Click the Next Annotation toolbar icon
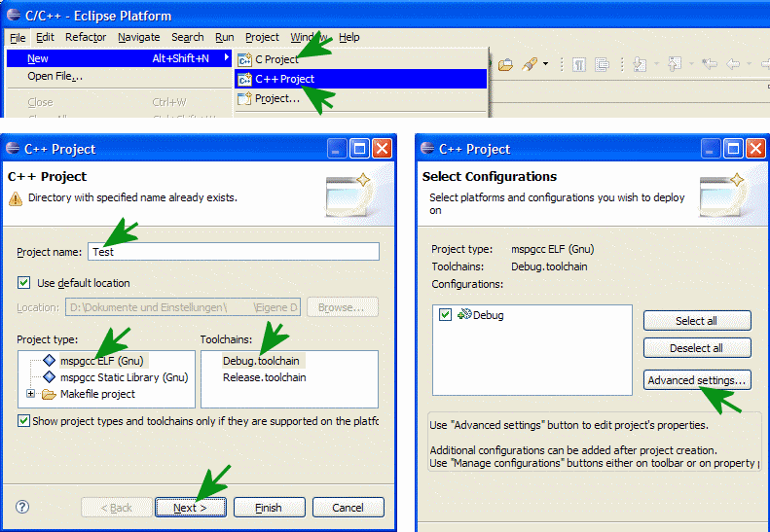 click(x=640, y=64)
